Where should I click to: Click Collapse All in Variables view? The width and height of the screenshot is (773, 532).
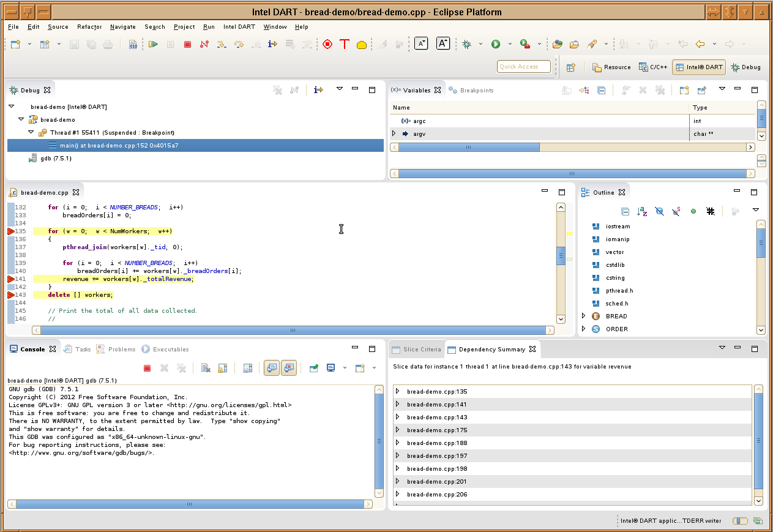coord(601,90)
